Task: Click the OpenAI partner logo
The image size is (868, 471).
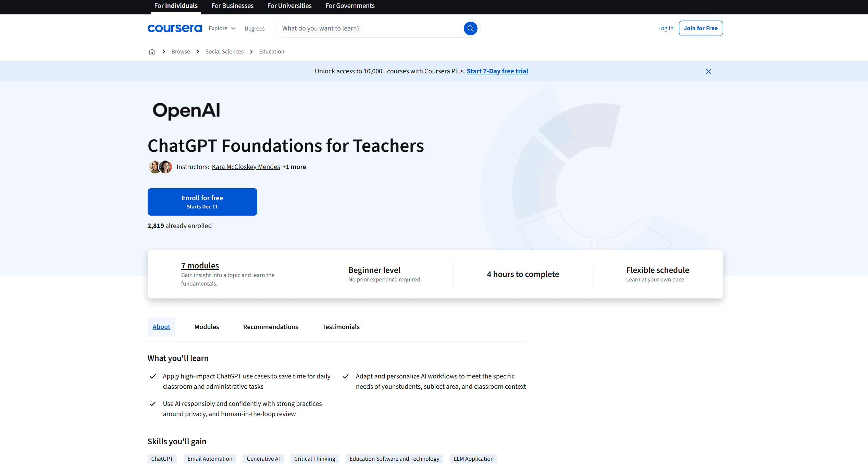Action: (x=186, y=111)
